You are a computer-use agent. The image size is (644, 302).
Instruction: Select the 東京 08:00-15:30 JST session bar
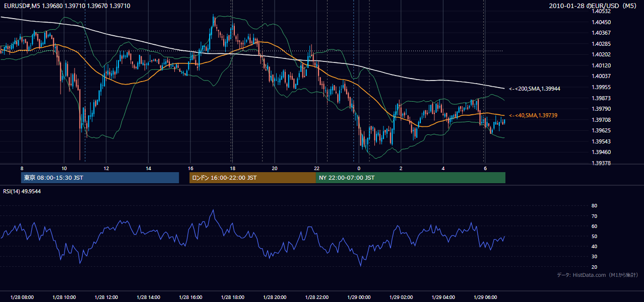(x=100, y=178)
